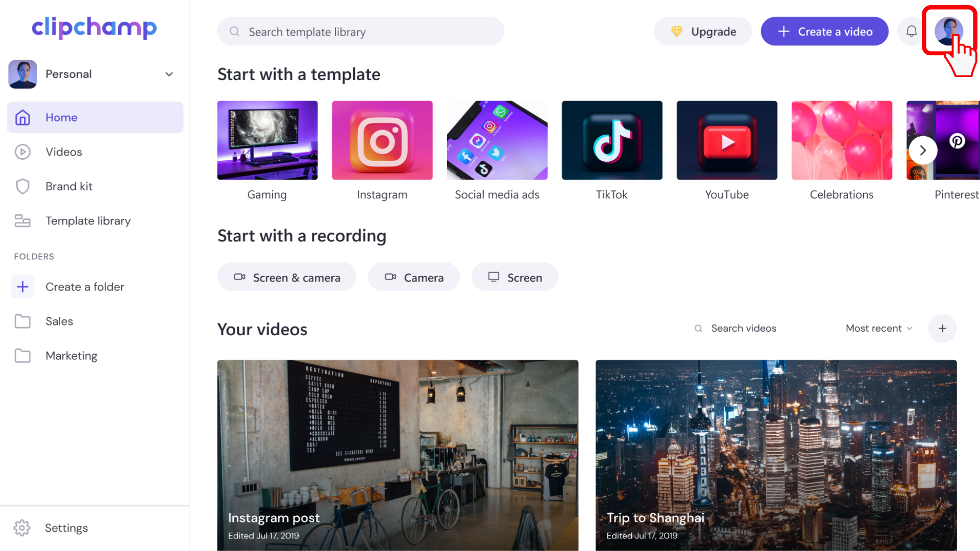The width and height of the screenshot is (980, 551).
Task: Toggle the Camera recording mode
Action: (413, 277)
